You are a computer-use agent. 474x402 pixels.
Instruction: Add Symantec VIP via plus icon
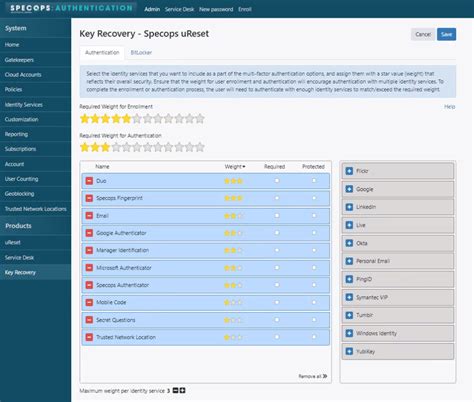pos(349,297)
